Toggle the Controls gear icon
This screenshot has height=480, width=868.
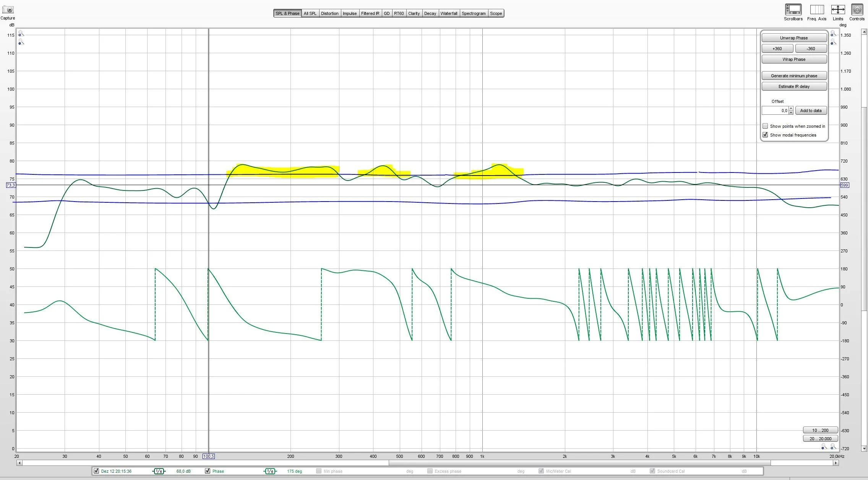click(x=857, y=10)
